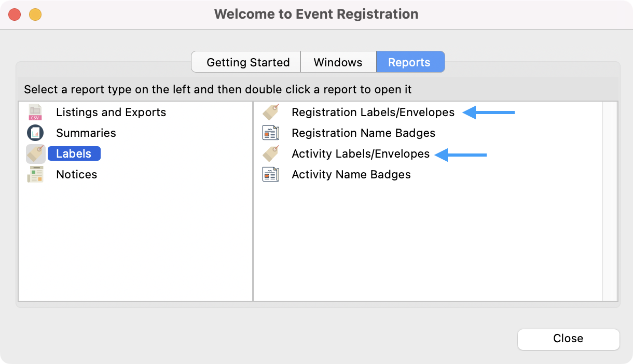Select the Notices report type

pyautogui.click(x=77, y=175)
